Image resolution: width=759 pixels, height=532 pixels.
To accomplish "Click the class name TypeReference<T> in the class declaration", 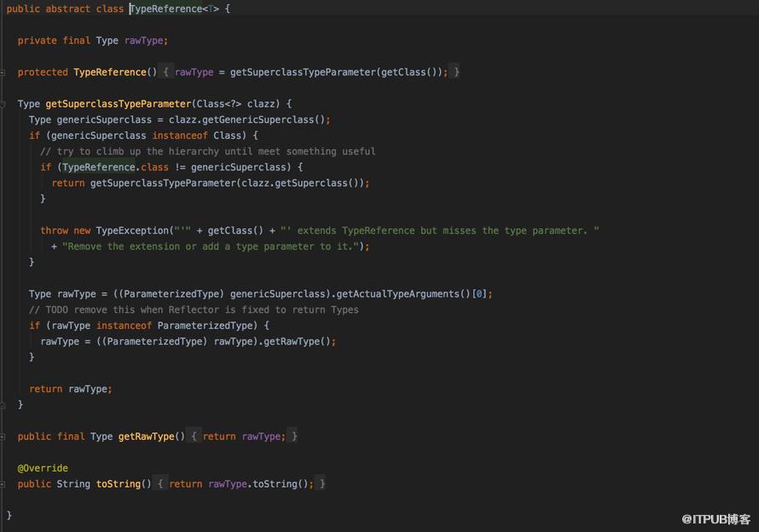I will [174, 9].
